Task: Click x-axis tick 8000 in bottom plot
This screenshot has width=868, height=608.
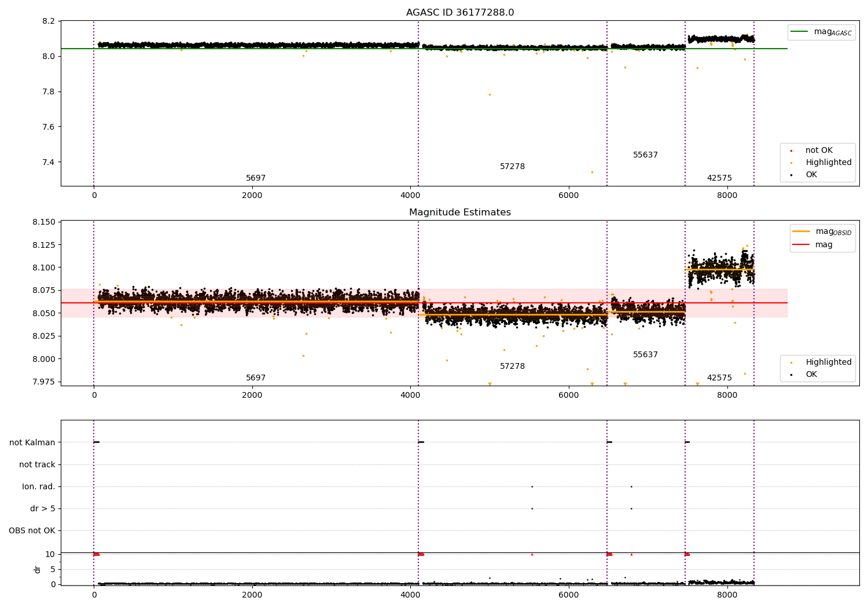Action: [x=727, y=595]
